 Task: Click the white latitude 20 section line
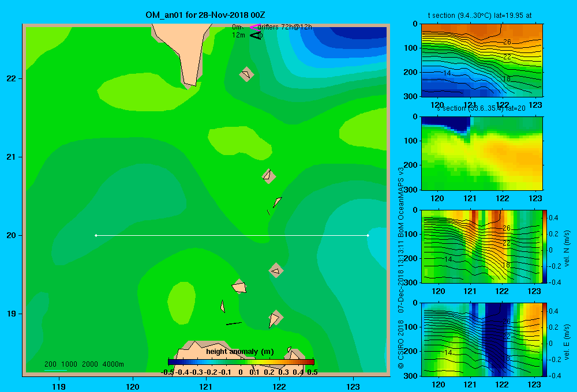(232, 235)
